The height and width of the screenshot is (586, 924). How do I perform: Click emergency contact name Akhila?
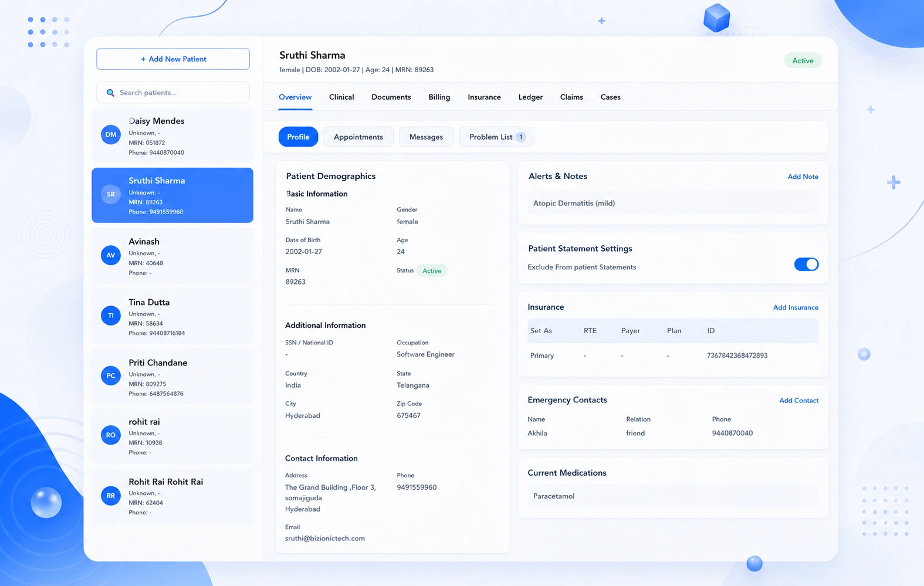click(537, 433)
